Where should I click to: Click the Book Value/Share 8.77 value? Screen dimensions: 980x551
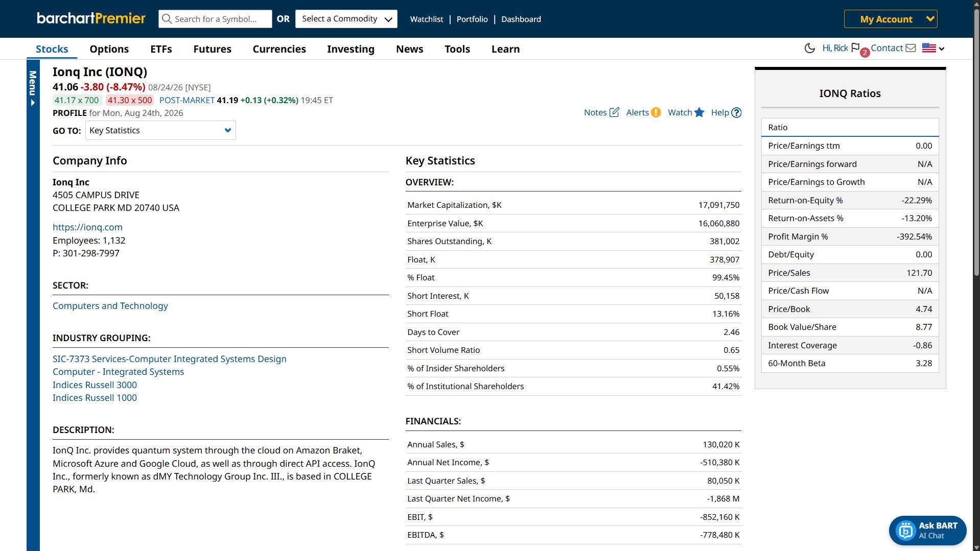(x=924, y=327)
